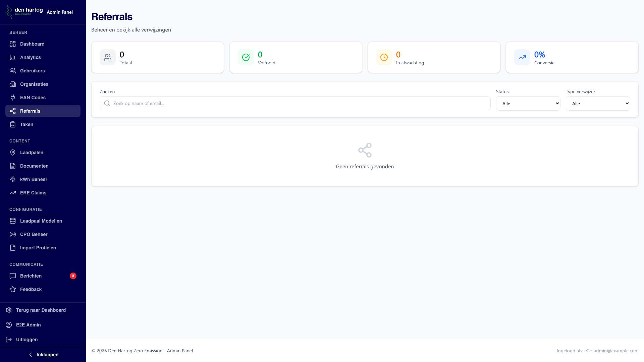Click the red Berichten notification badge

73,276
